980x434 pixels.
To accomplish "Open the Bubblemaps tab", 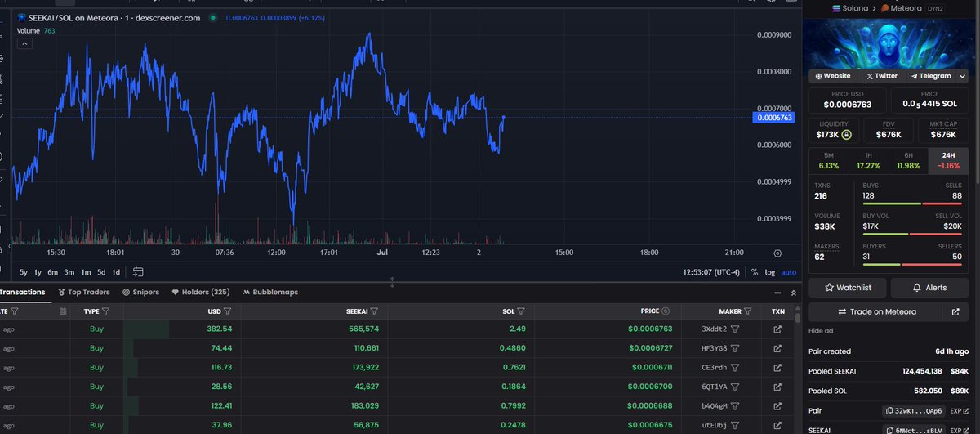I will pyautogui.click(x=269, y=292).
